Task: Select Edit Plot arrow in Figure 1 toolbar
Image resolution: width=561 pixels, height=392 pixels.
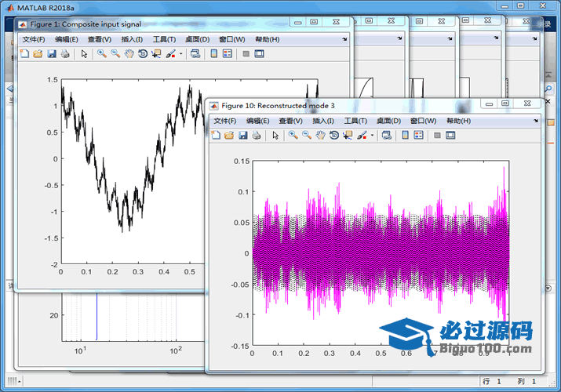Action: pyautogui.click(x=84, y=54)
